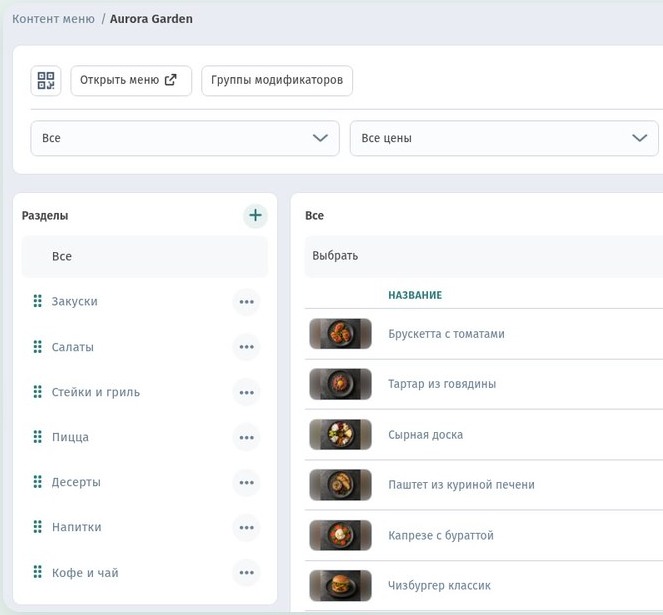Select the Напитки section

coord(77,527)
